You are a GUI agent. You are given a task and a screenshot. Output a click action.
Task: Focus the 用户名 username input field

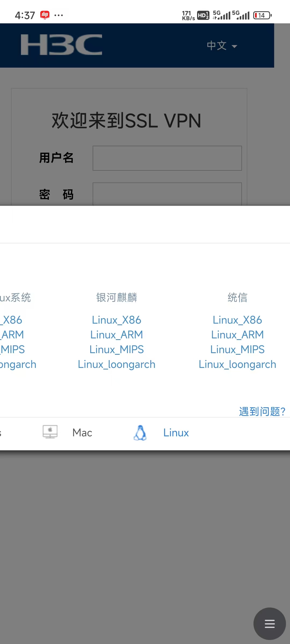click(x=167, y=158)
